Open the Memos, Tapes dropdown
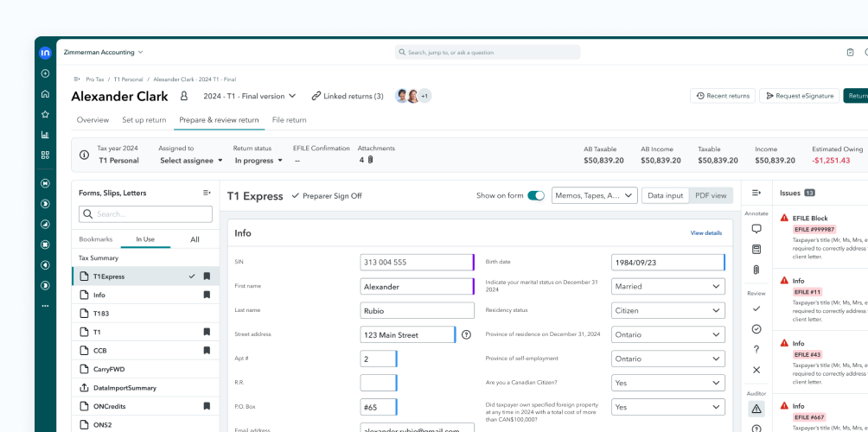Viewport: 868px width, 432px height. point(595,196)
